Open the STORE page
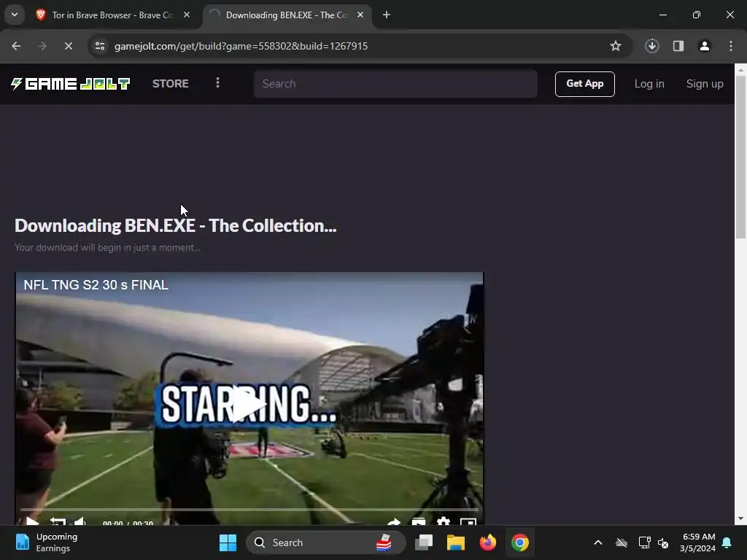 (x=170, y=84)
